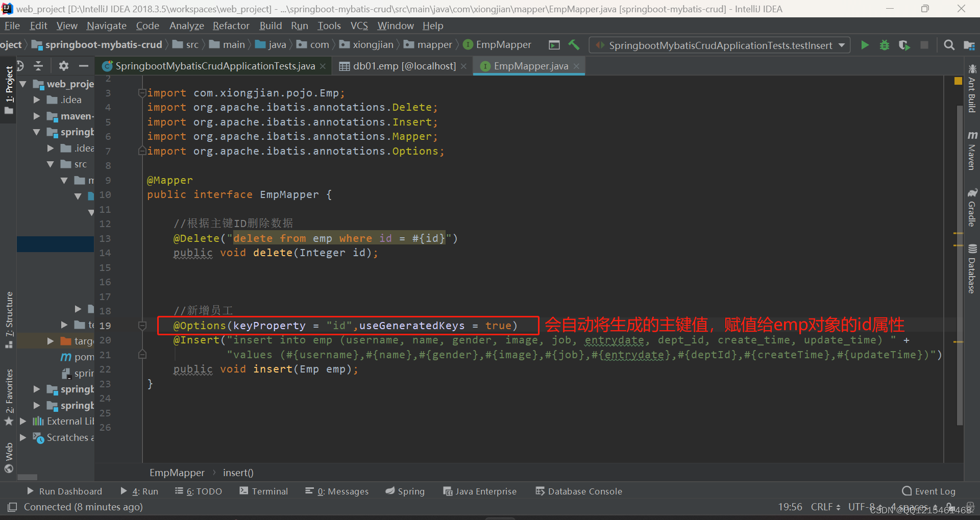Open the Navigate menu
The width and height of the screenshot is (980, 520).
coord(106,26)
